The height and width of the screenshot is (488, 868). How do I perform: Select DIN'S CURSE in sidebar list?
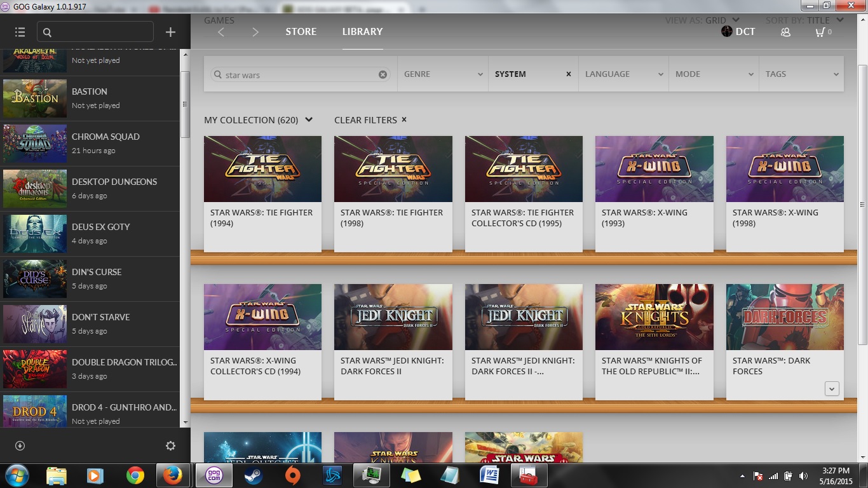[90, 279]
